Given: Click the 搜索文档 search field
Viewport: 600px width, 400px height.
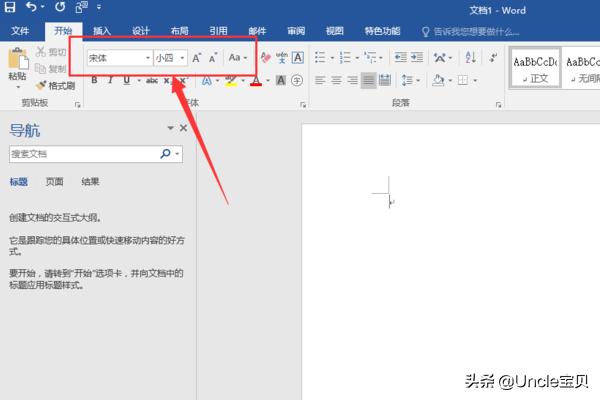Looking at the screenshot, I should [x=84, y=155].
